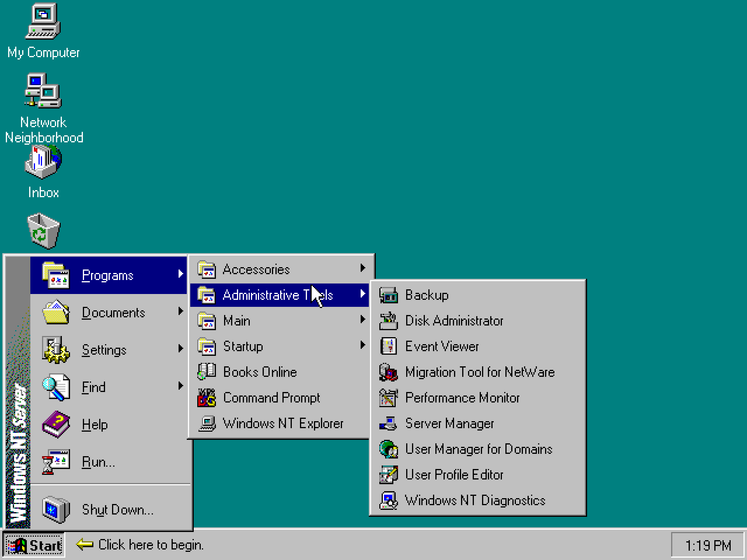Click the taskbar clock
Image resolution: width=747 pixels, height=560 pixels.
point(708,546)
